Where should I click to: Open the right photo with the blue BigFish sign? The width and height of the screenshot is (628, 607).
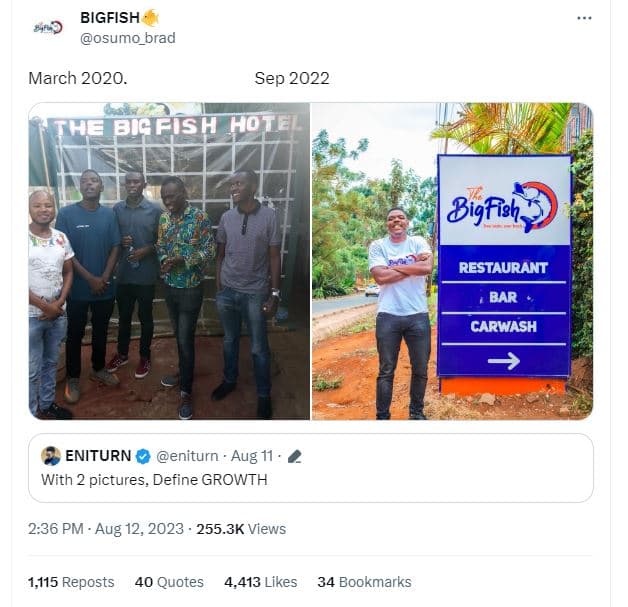click(452, 261)
